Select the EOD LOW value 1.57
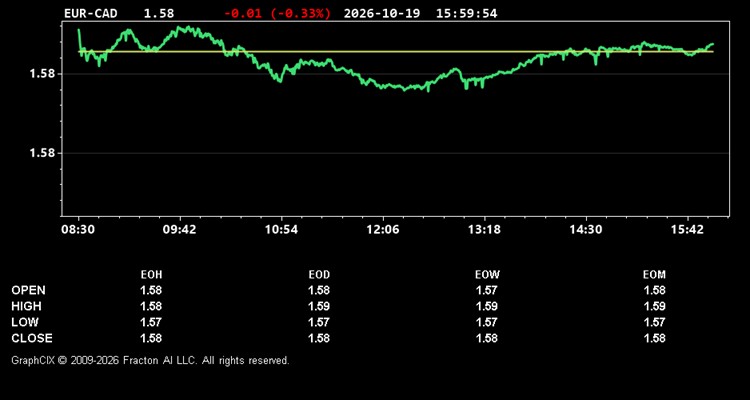Viewport: 750px width, 400px height. click(x=319, y=322)
